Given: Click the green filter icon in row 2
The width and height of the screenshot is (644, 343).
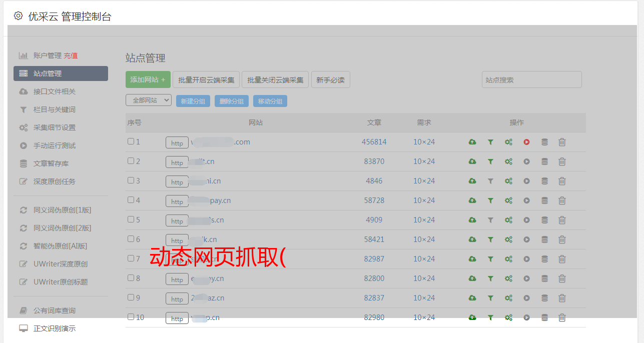Looking at the screenshot, I should 490,161.
